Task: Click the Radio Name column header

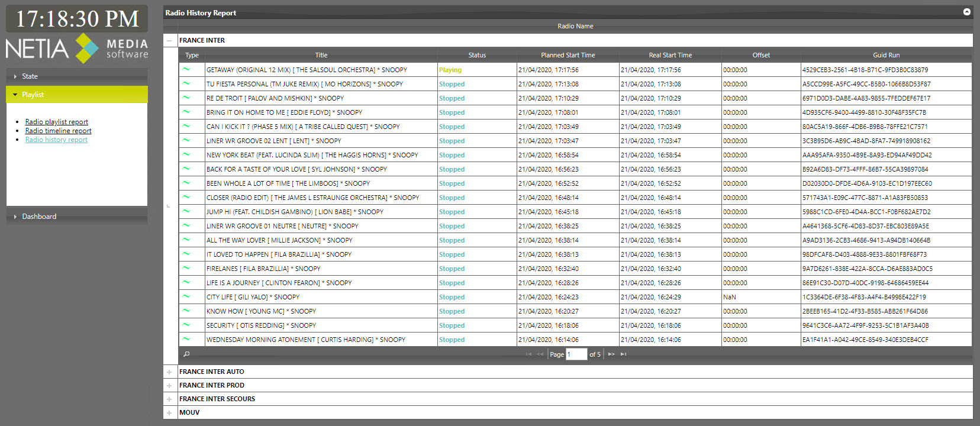Action: tap(575, 26)
